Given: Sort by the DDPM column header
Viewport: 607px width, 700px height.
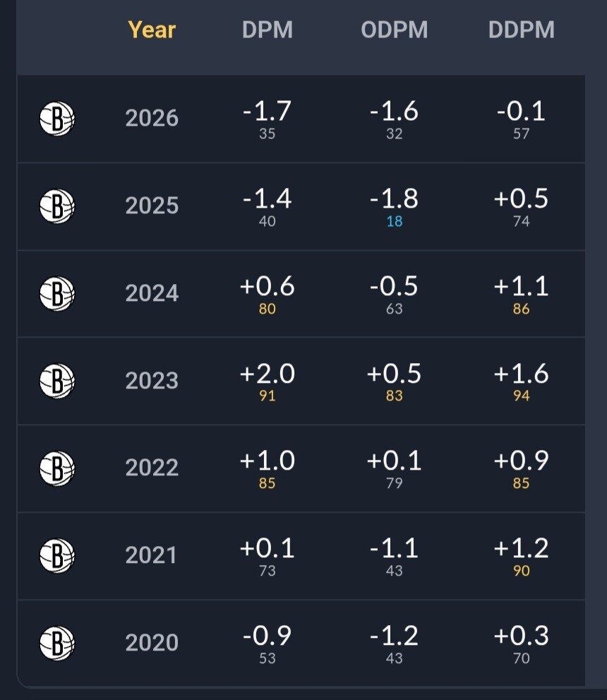Looking at the screenshot, I should click(x=522, y=30).
